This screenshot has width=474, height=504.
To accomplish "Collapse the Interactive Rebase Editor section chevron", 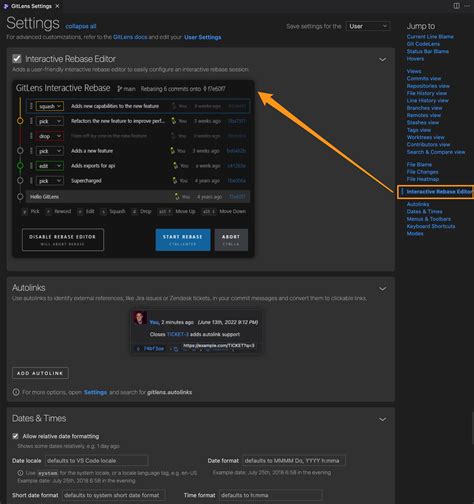I will (383, 60).
